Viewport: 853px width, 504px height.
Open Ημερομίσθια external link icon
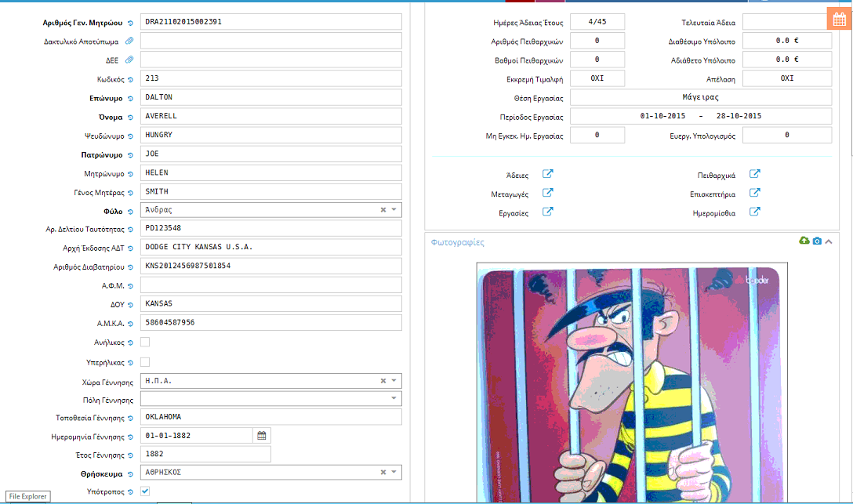(754, 212)
